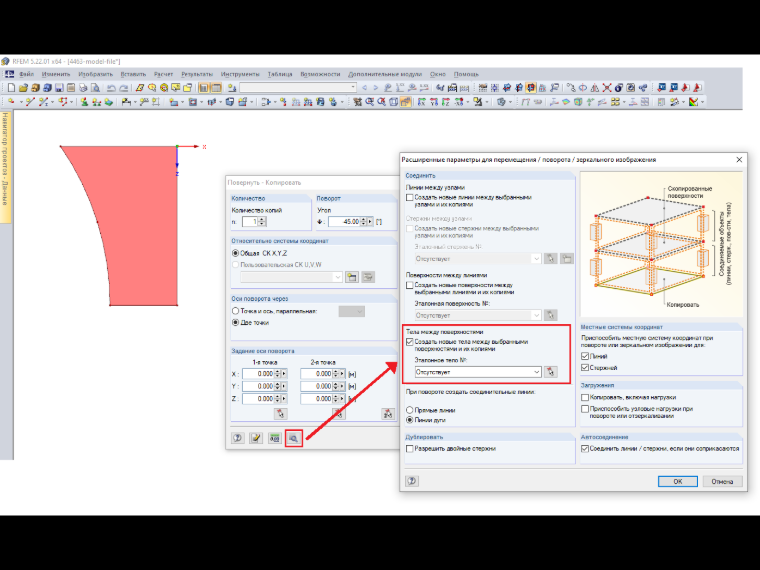
Task: Click the Отмена button
Action: click(x=722, y=481)
